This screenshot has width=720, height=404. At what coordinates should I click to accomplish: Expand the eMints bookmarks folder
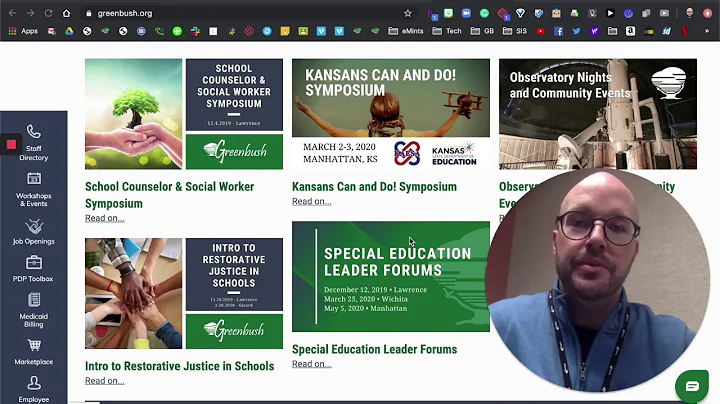(x=405, y=31)
